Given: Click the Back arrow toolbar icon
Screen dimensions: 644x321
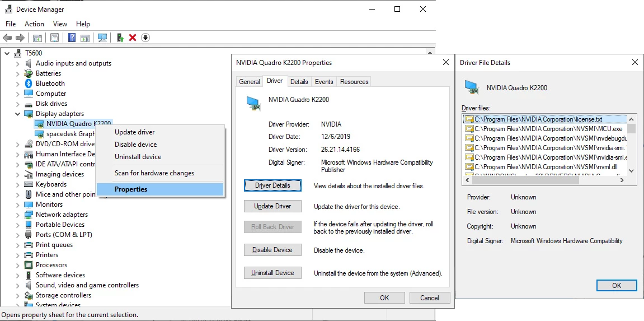Looking at the screenshot, I should click(x=7, y=38).
